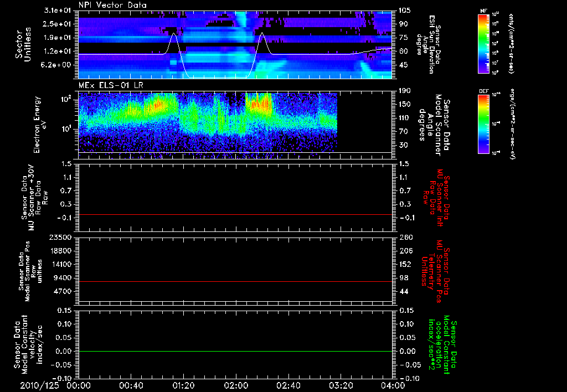The width and height of the screenshot is (567, 392).
Task: Click the 1.9e+01 sector tick value
Action: click(x=58, y=38)
